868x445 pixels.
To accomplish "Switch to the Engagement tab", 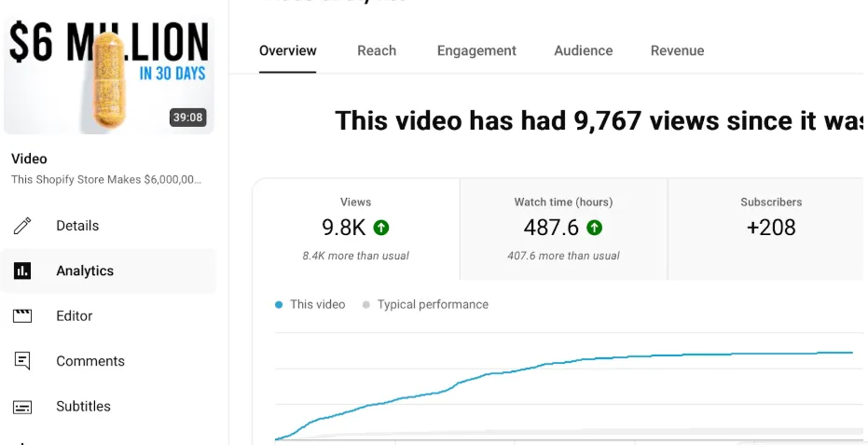I will [476, 51].
